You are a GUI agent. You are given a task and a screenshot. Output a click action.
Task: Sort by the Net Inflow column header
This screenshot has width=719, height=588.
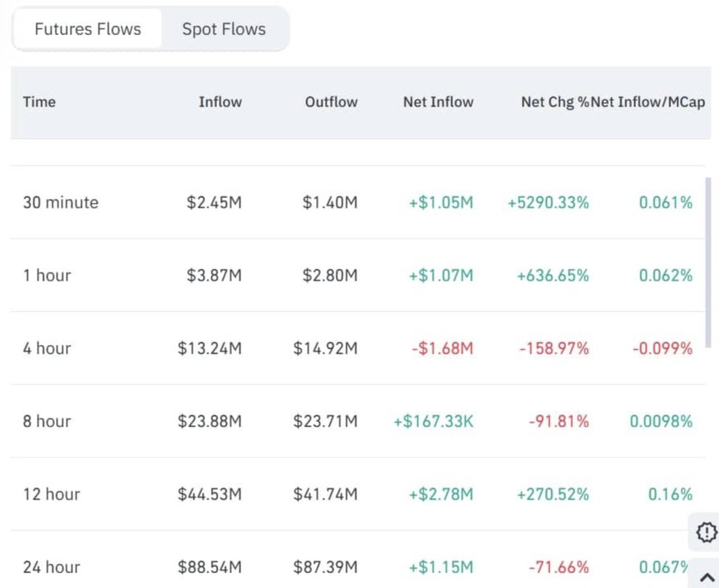[x=438, y=102]
